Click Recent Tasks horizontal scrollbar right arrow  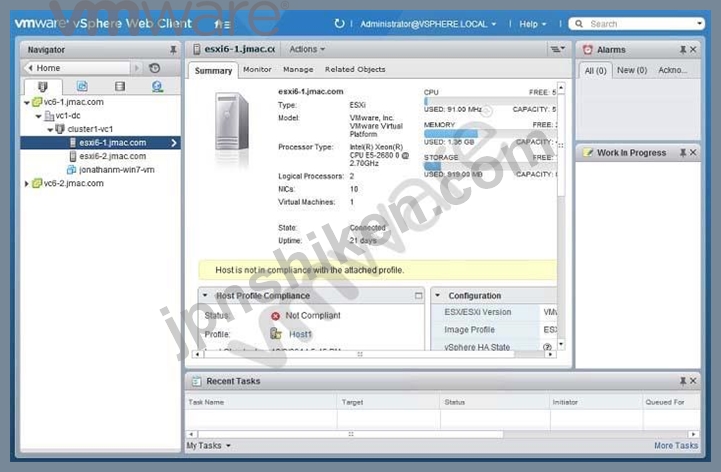pos(693,434)
